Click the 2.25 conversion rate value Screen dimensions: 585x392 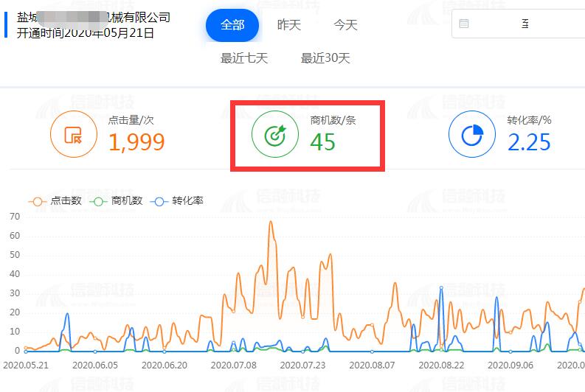click(x=529, y=142)
